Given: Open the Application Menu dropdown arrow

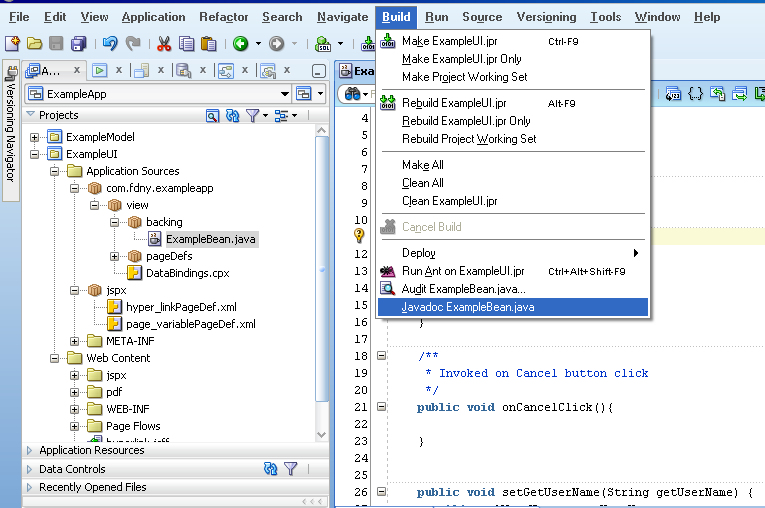Looking at the screenshot, I should tap(320, 94).
